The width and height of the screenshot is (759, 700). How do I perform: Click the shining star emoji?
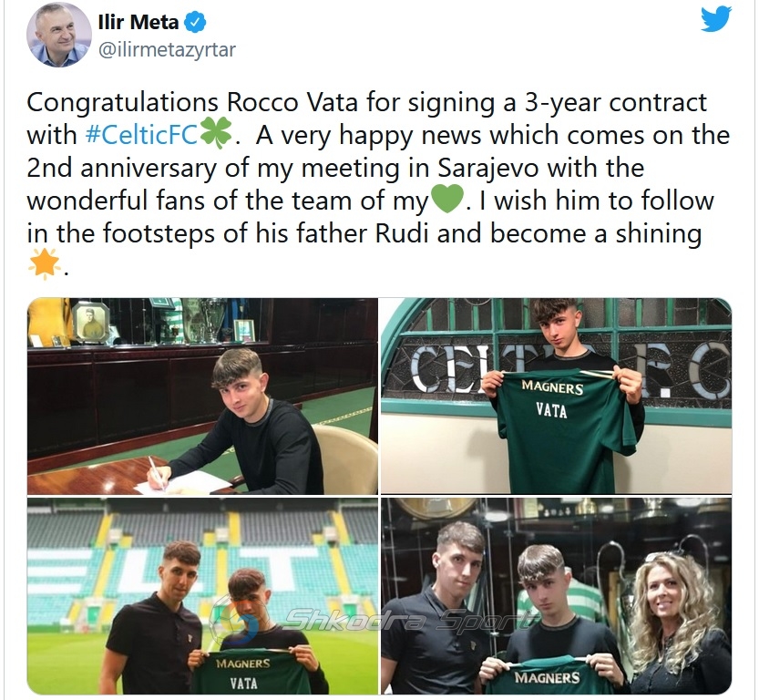click(x=44, y=264)
